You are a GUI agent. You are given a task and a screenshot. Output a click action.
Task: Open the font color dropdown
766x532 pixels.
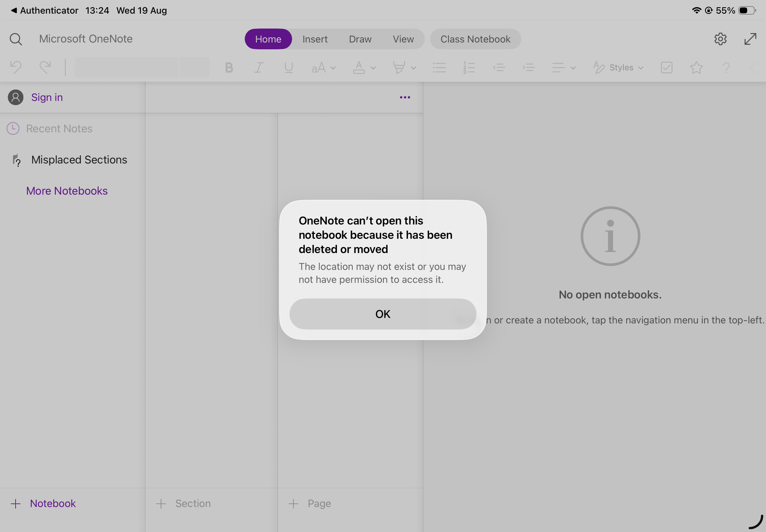click(364, 68)
